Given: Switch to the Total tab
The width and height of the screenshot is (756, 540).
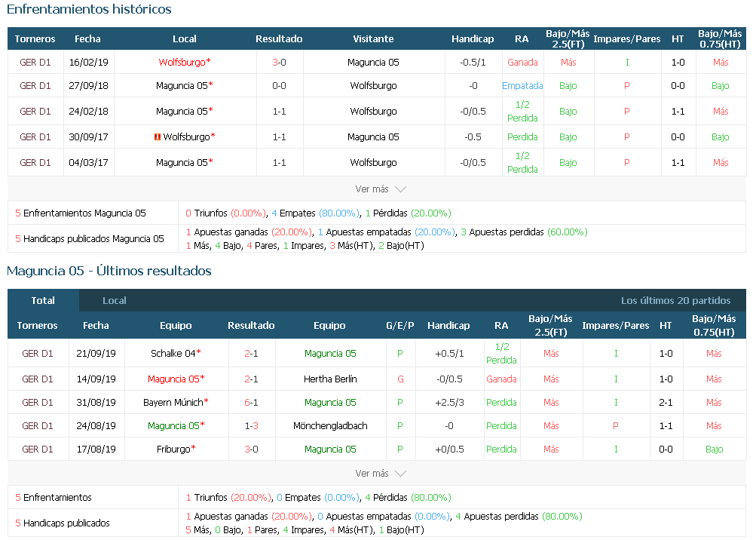Looking at the screenshot, I should pyautogui.click(x=43, y=301).
